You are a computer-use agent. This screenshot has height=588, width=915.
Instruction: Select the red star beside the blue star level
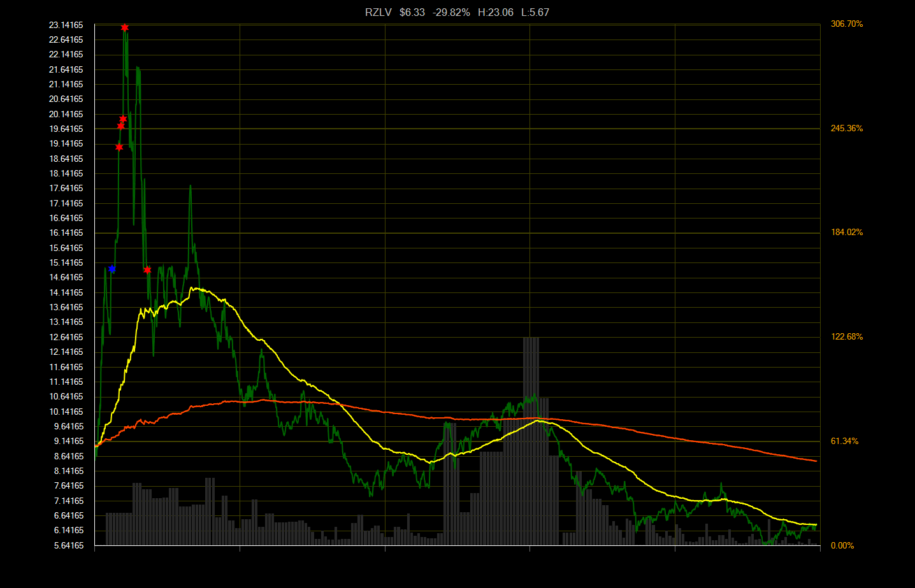[147, 270]
